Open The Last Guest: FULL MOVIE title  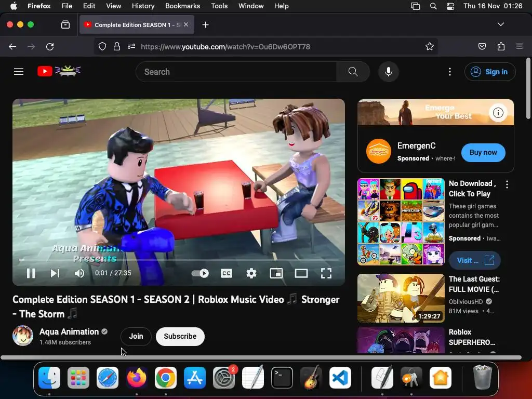click(474, 284)
